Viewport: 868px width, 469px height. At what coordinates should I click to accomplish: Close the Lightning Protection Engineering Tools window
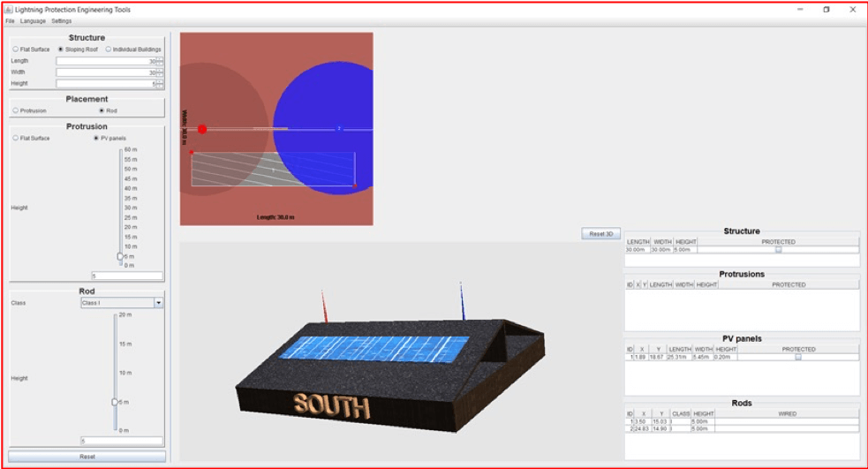852,10
